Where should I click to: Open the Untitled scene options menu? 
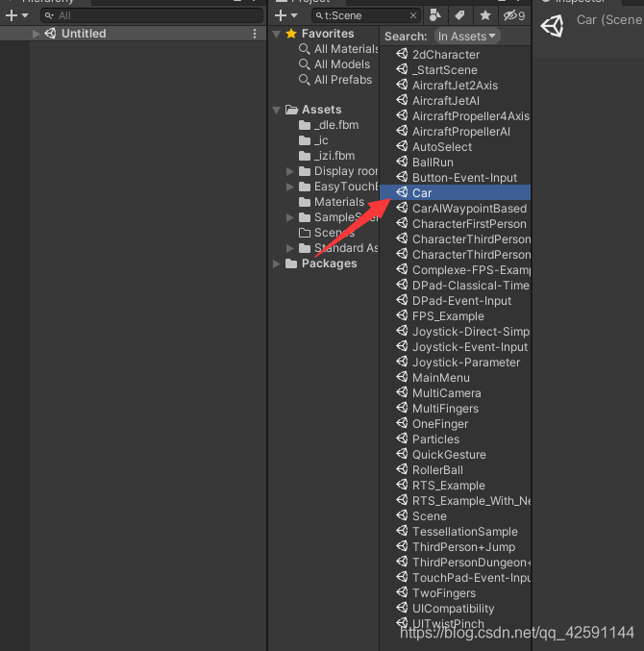(255, 34)
